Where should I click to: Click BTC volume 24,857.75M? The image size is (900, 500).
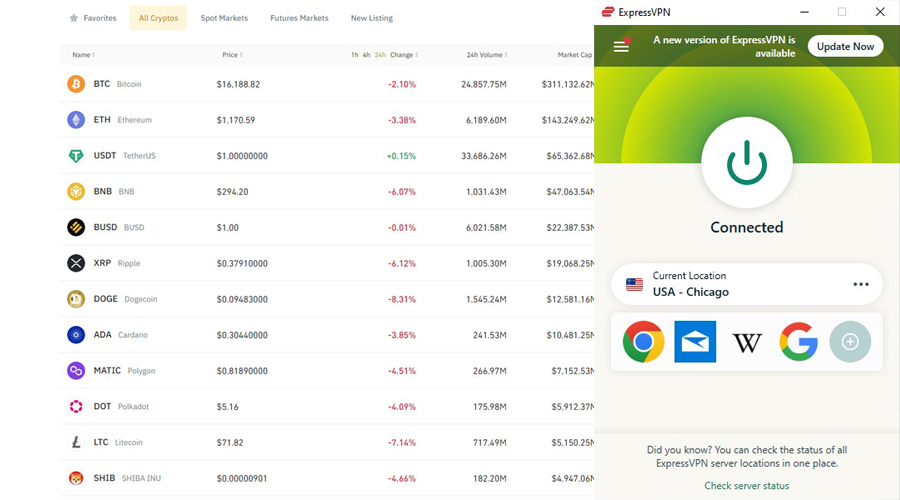(484, 84)
